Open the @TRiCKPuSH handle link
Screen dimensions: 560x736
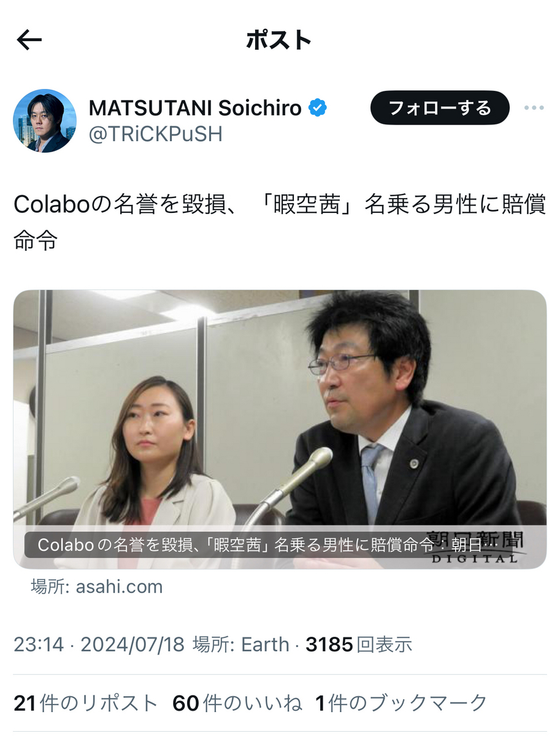[x=155, y=134]
